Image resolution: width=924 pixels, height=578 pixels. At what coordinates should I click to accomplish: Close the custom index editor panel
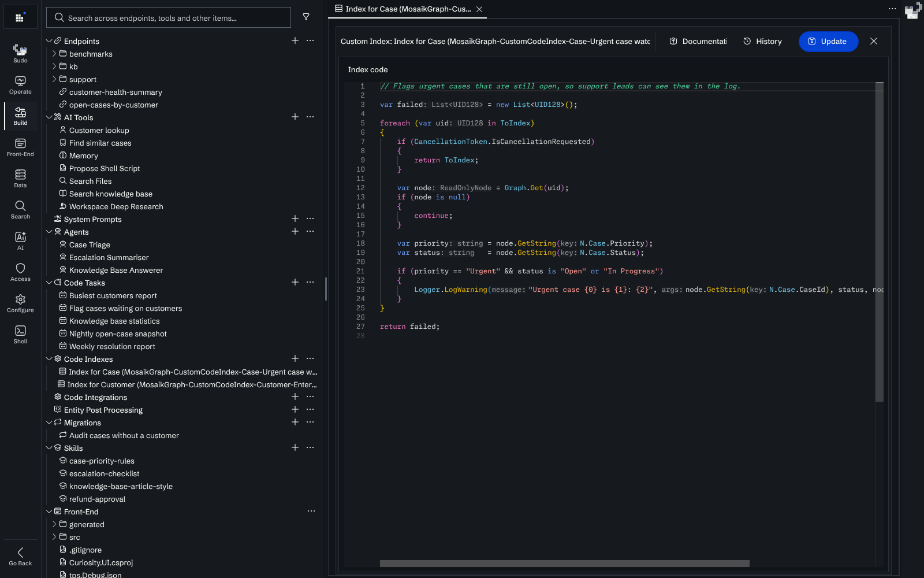874,41
